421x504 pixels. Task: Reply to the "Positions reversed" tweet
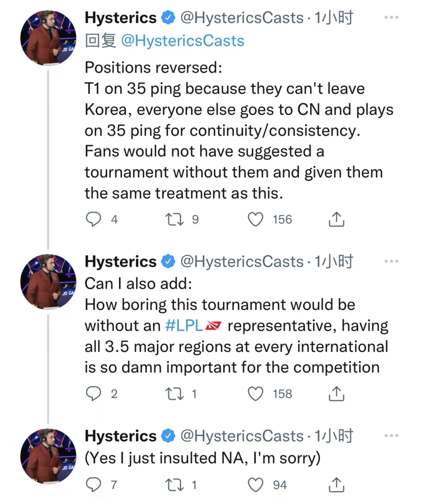click(x=93, y=219)
